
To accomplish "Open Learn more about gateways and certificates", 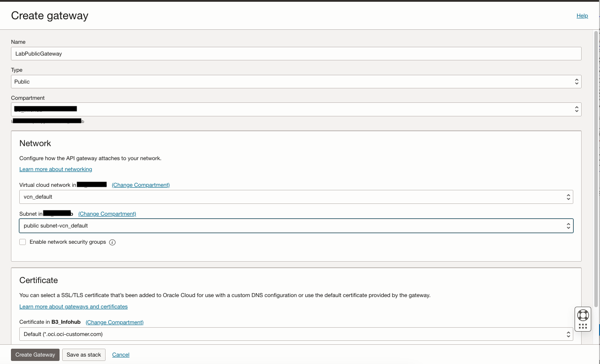I will (73, 306).
